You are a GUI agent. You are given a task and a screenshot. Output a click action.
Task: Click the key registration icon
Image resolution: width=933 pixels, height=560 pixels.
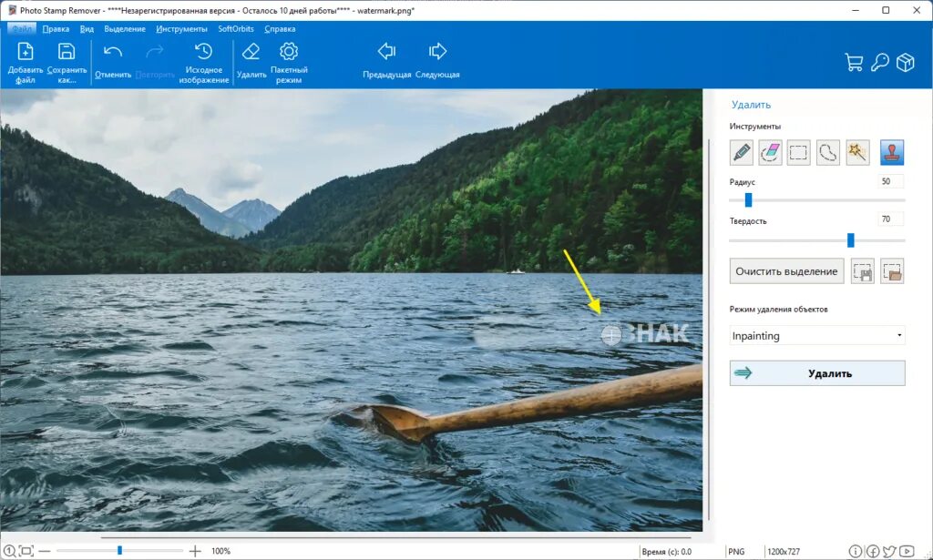pyautogui.click(x=879, y=62)
